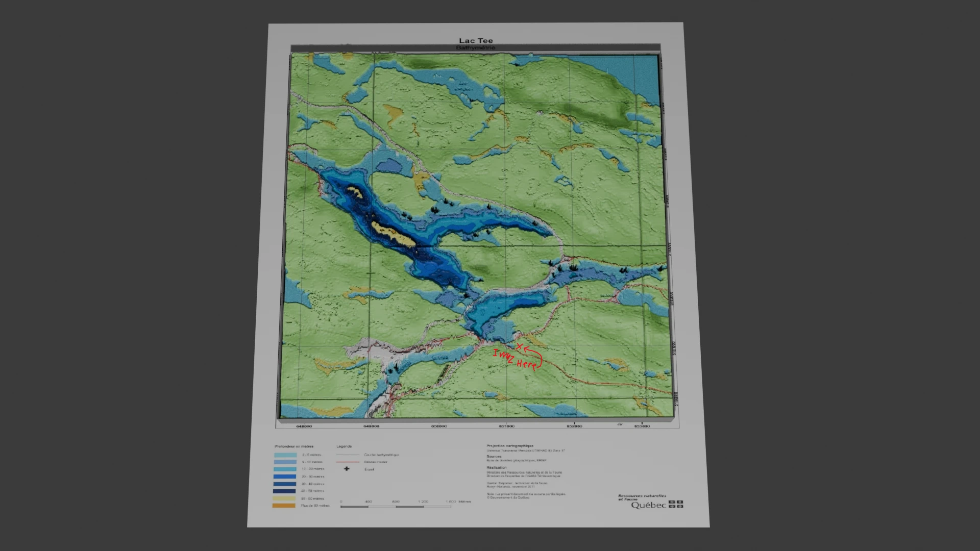Click the 20-30 mètres blue swatch
This screenshot has width=980, height=551.
(x=285, y=477)
